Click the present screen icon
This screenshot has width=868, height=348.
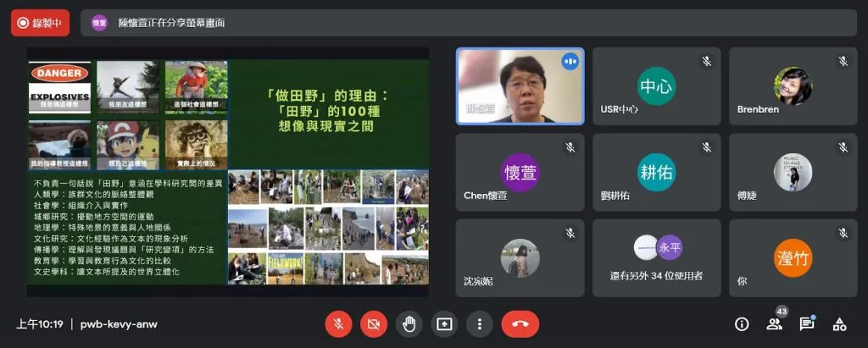click(444, 323)
